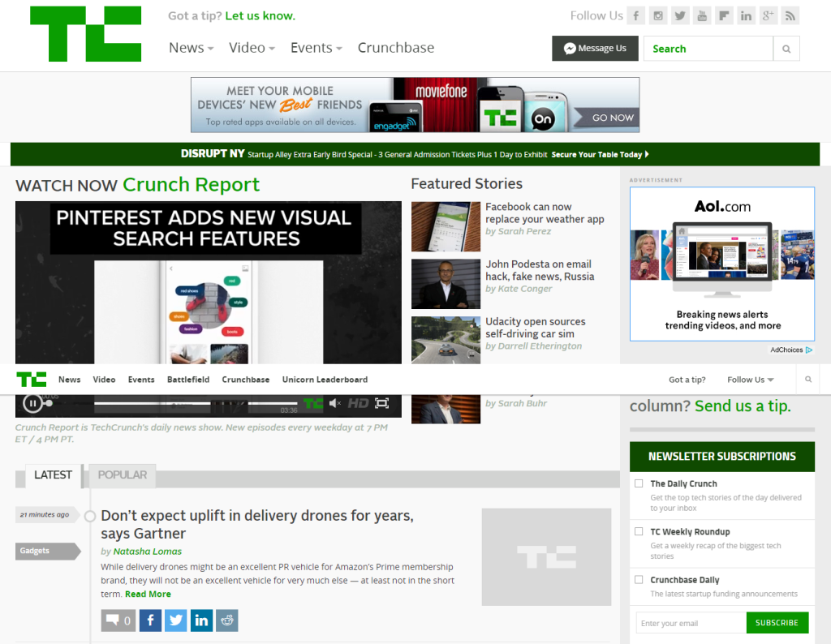Click Secure Your Table Today link

point(600,155)
